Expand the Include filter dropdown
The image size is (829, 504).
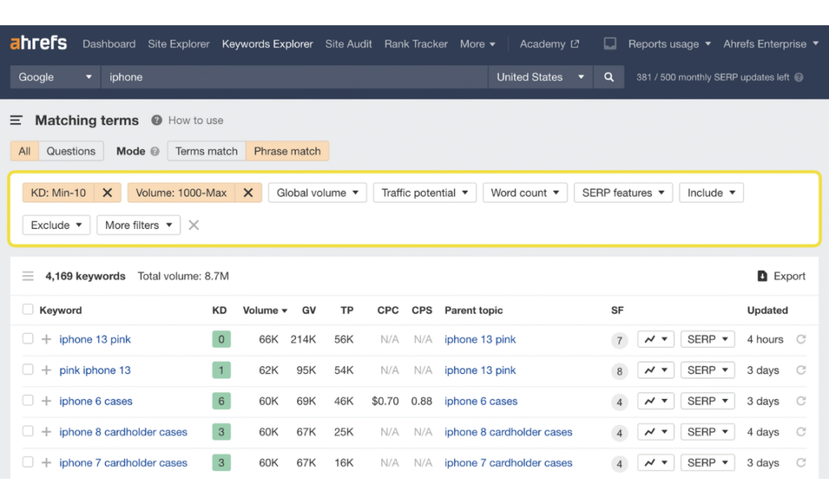pyautogui.click(x=711, y=193)
